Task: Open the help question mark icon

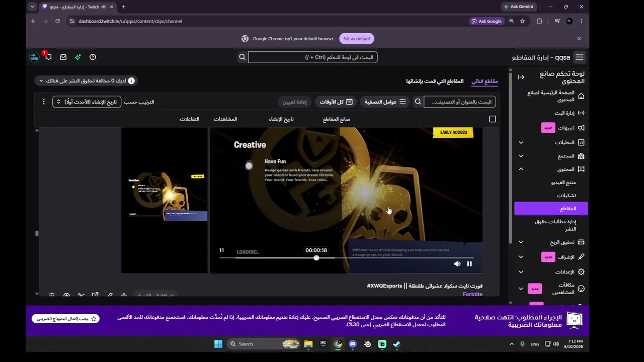Action: [93, 57]
